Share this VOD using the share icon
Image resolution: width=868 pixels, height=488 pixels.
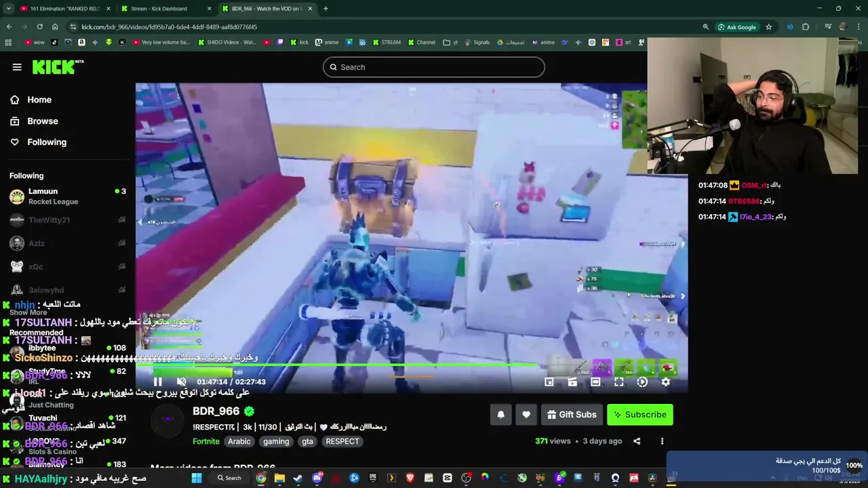637,441
